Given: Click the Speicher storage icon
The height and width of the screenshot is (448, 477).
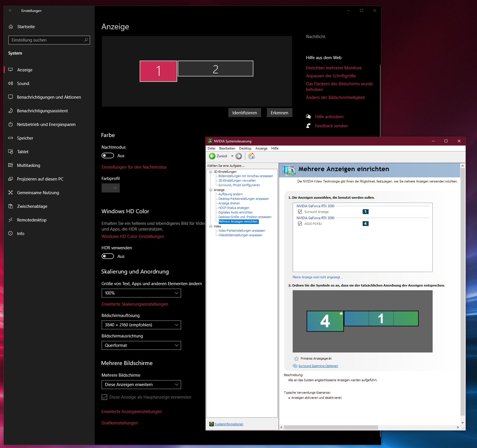Looking at the screenshot, I should (11, 138).
